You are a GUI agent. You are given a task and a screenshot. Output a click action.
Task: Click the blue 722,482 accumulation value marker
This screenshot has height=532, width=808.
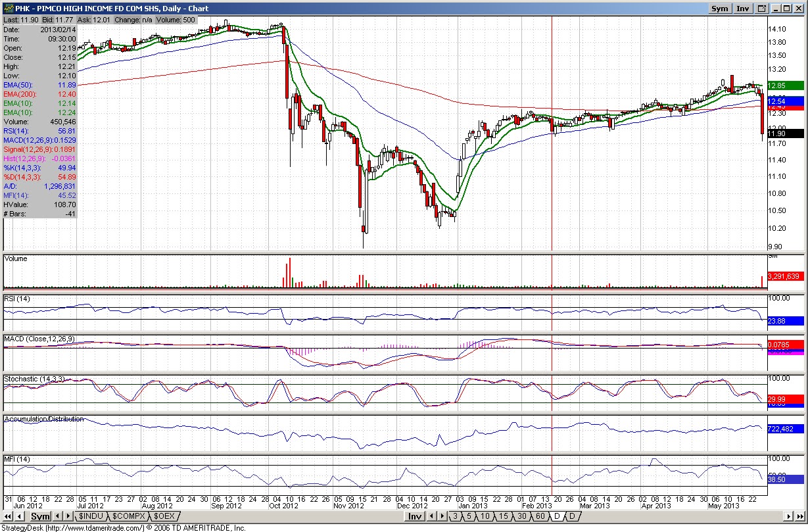click(786, 429)
